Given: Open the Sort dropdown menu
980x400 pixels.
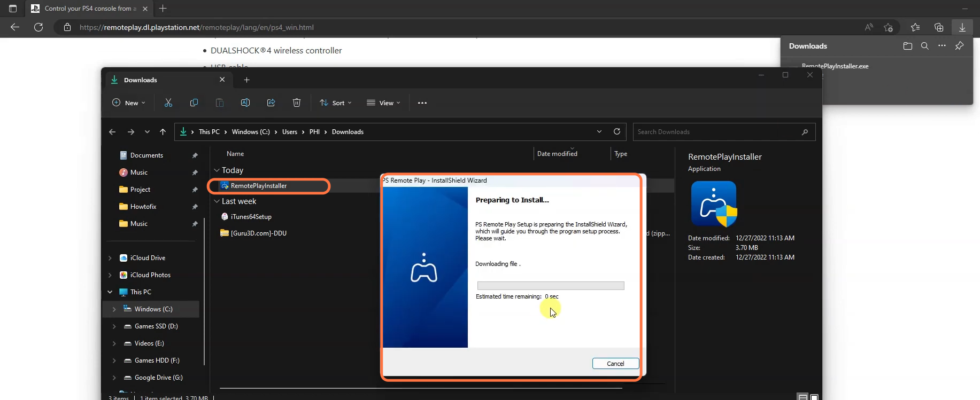Looking at the screenshot, I should [336, 103].
